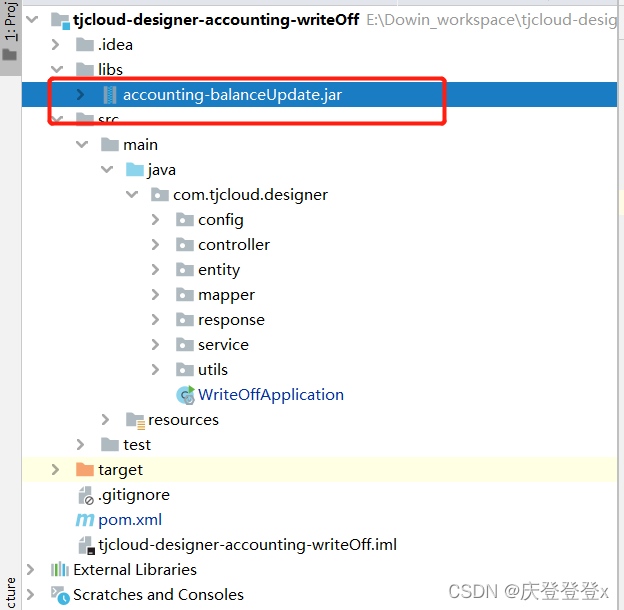Select the mapper package label
624x610 pixels.
click(x=226, y=295)
